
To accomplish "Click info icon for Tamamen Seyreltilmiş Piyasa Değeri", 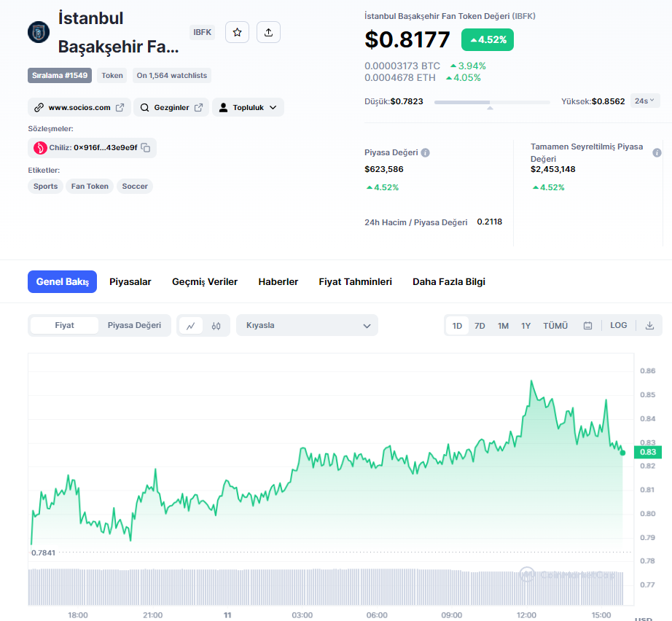I will point(657,153).
